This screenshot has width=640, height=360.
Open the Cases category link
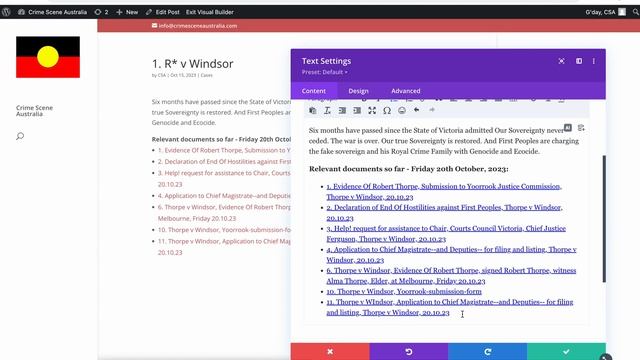point(207,75)
